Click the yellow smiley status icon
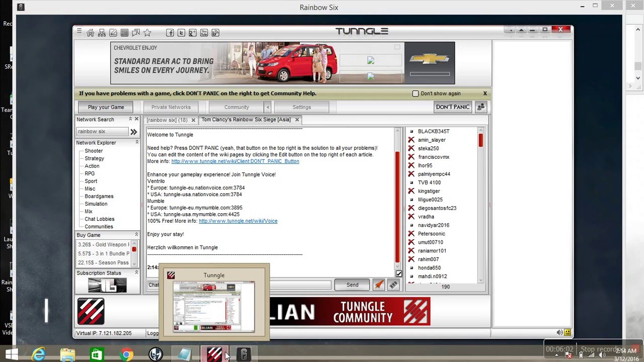Image resolution: width=644 pixels, height=362 pixels. point(568,332)
